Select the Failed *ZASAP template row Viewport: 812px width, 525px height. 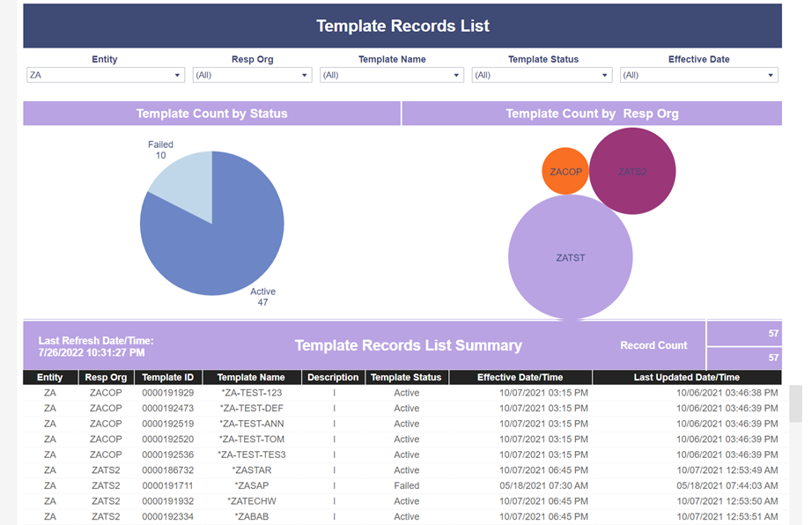coord(402,485)
